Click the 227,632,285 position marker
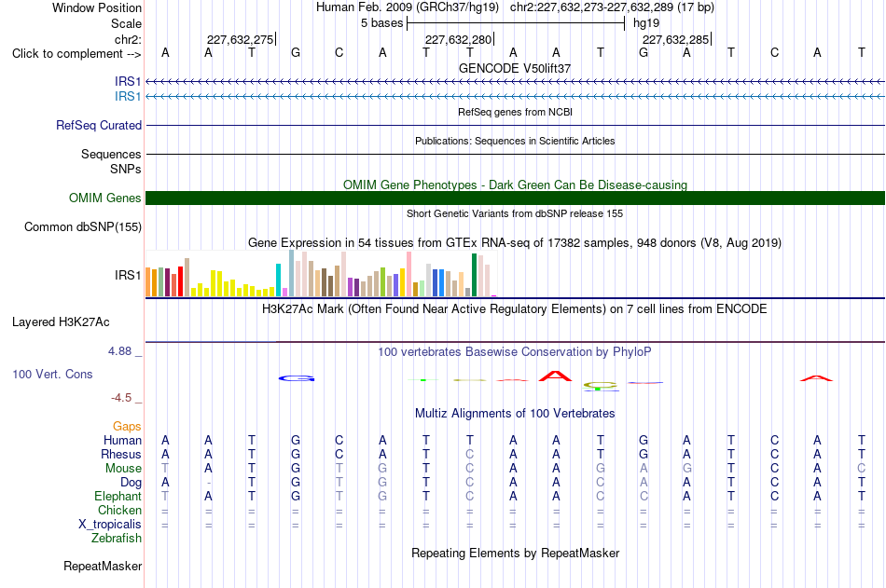This screenshot has width=886, height=588. point(676,39)
